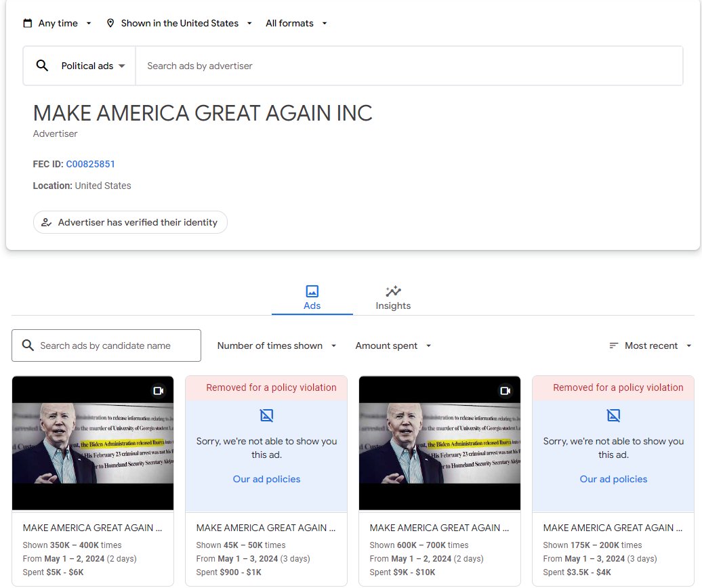Image resolution: width=702 pixels, height=588 pixels.
Task: Click Our ad policies in the first removed ad
Action: click(266, 479)
